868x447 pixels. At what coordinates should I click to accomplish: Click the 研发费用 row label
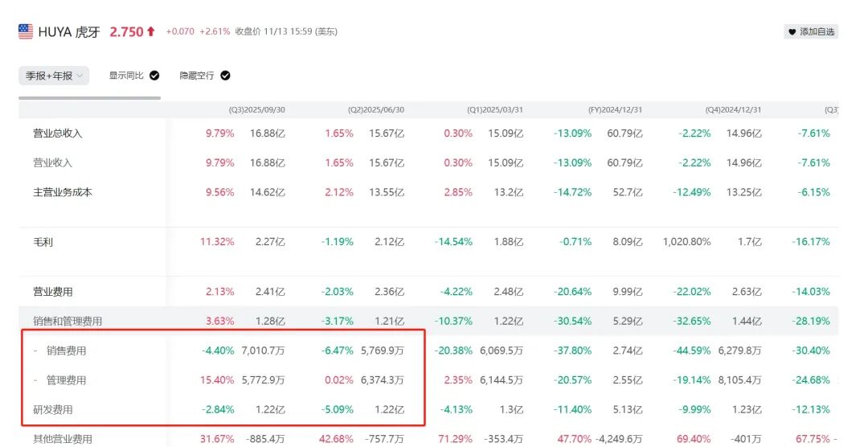pyautogui.click(x=52, y=410)
